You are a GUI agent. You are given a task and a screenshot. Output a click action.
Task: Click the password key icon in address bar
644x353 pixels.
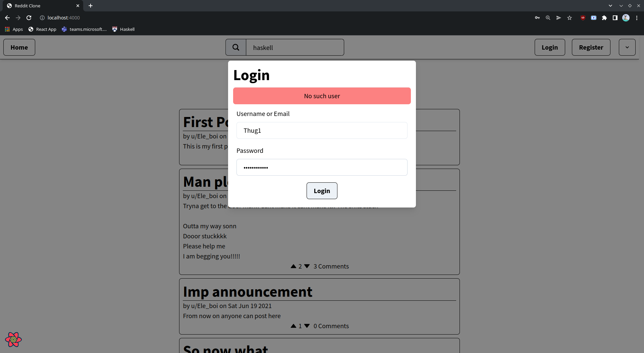[x=537, y=18]
